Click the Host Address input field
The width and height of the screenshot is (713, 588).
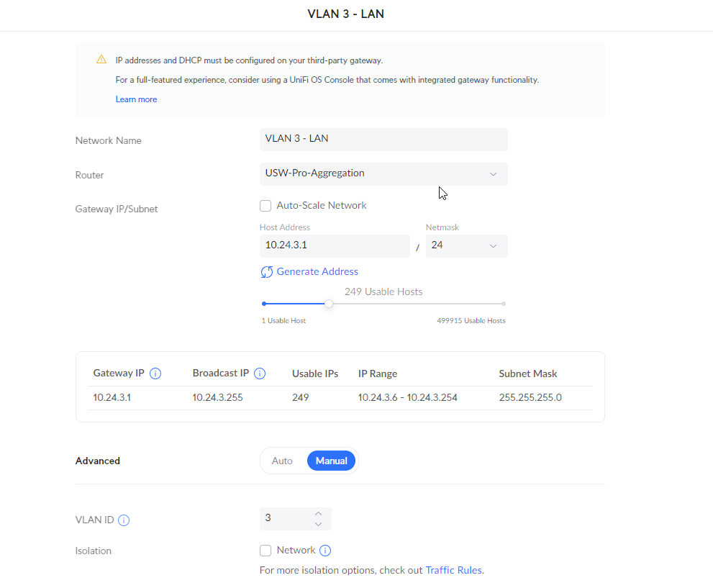coord(334,245)
